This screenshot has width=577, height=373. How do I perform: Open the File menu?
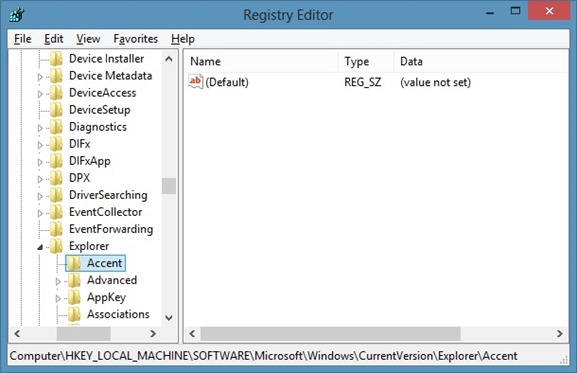tap(23, 39)
